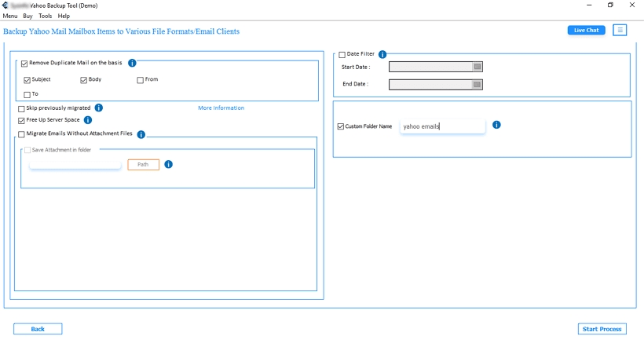Open Start Date calendar picker

(x=477, y=67)
